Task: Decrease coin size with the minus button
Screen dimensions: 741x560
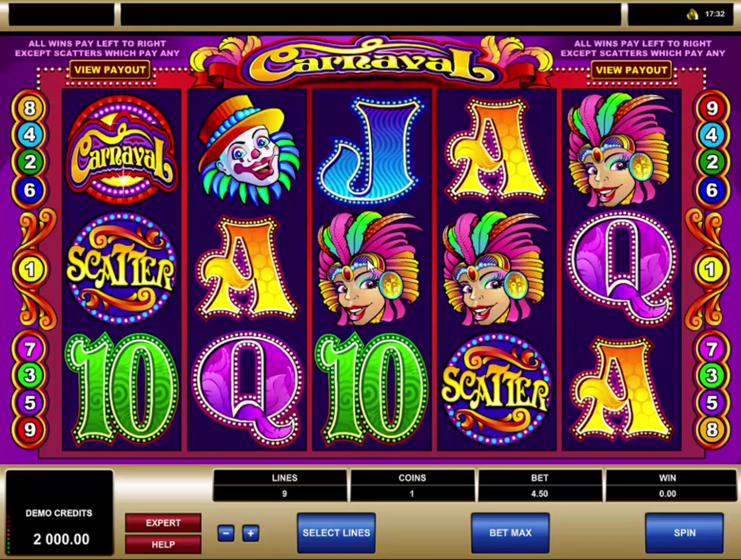Action: click(226, 533)
